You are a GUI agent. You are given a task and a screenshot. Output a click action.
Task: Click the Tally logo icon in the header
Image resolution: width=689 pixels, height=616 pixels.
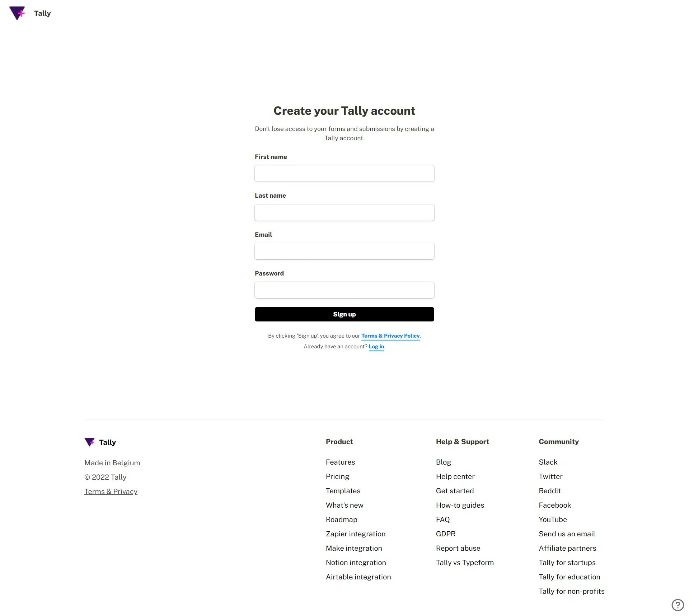click(x=17, y=13)
